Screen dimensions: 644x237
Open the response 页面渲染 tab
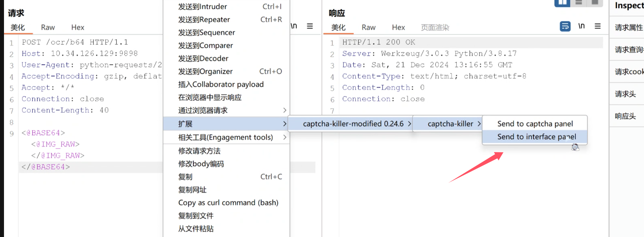[435, 27]
